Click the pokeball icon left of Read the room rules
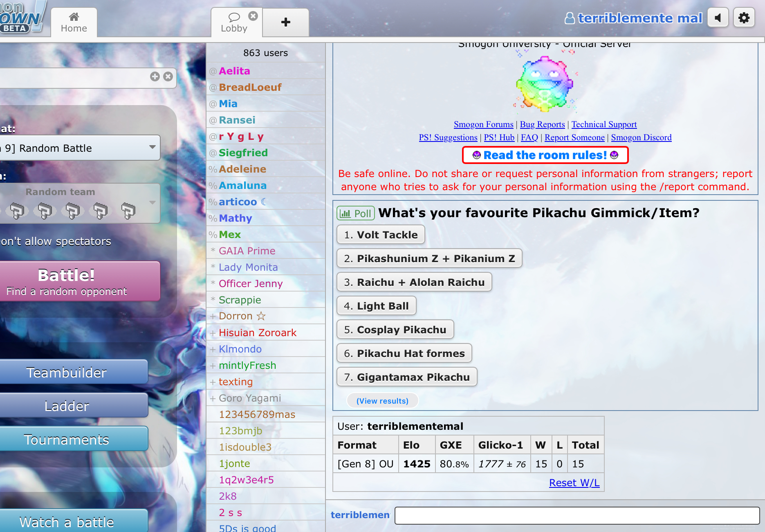 [x=477, y=155]
